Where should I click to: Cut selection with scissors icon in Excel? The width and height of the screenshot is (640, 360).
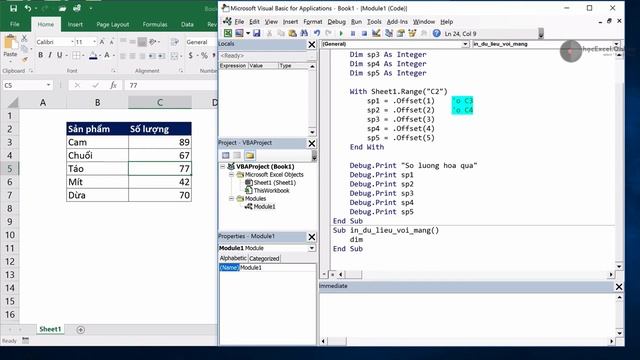tap(24, 38)
